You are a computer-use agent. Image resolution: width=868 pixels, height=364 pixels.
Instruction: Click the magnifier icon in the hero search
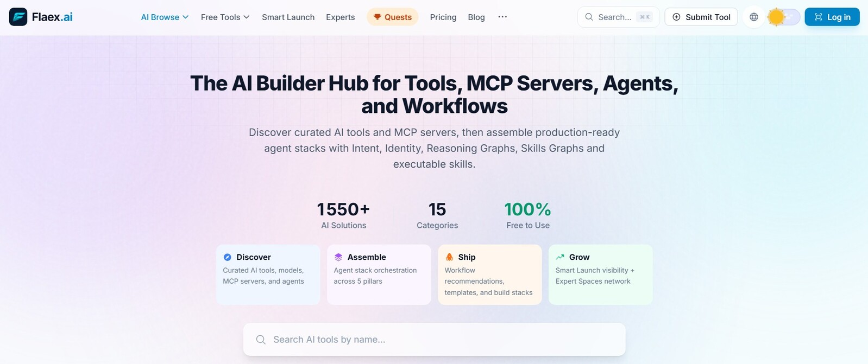(261, 340)
